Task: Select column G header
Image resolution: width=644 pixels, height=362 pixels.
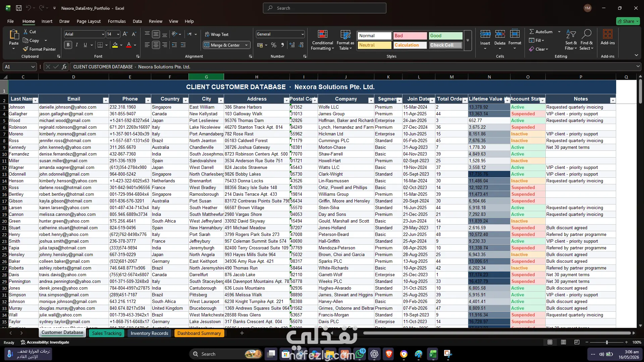Action: tap(206, 77)
